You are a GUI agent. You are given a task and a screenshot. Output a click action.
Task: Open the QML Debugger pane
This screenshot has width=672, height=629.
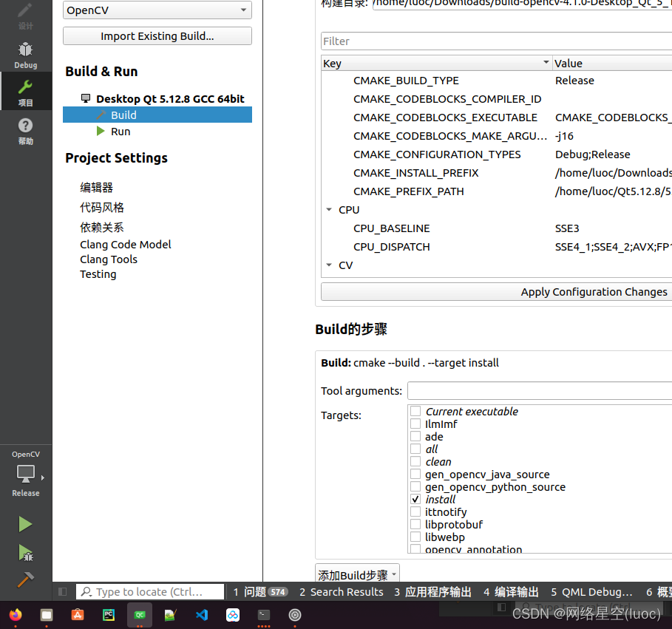pos(592,592)
